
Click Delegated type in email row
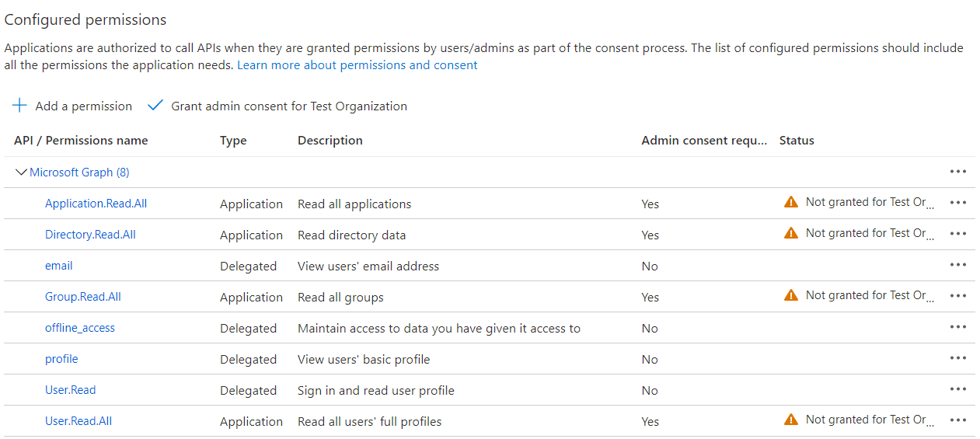248,267
